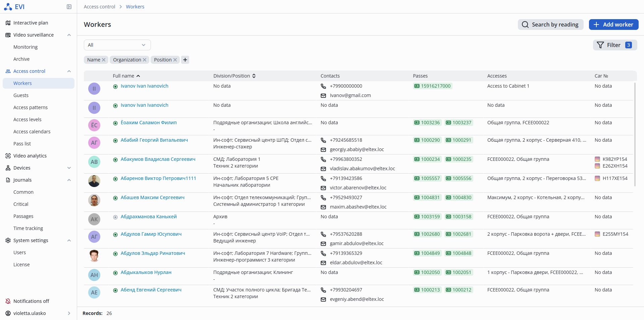This screenshot has width=644, height=320.
Task: Click the Filter funnel icon
Action: point(600,45)
